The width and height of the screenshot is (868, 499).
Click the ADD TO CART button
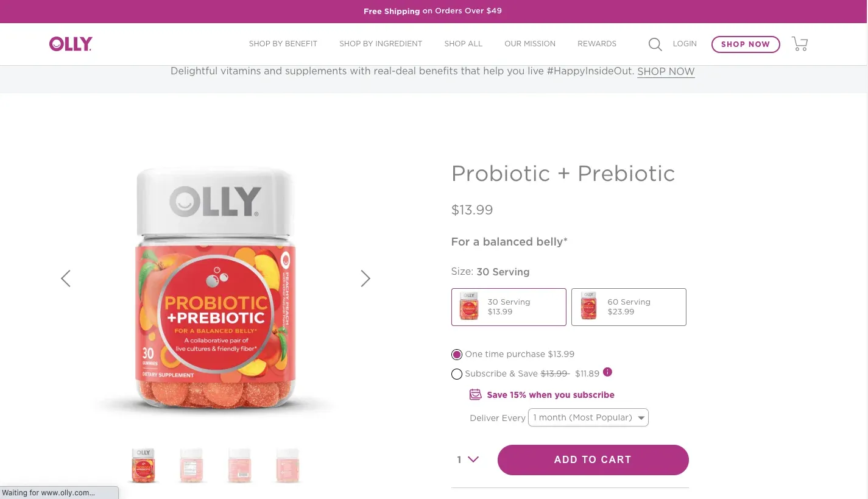tap(593, 459)
